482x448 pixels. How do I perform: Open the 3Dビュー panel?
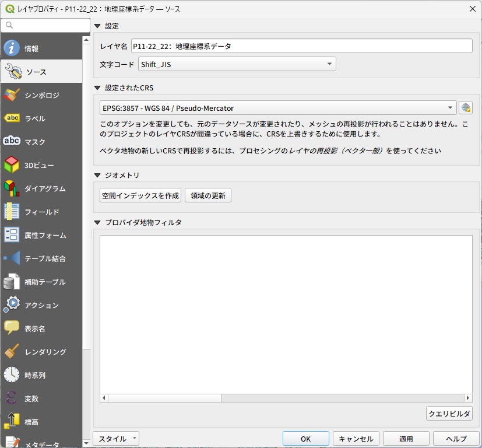42,164
